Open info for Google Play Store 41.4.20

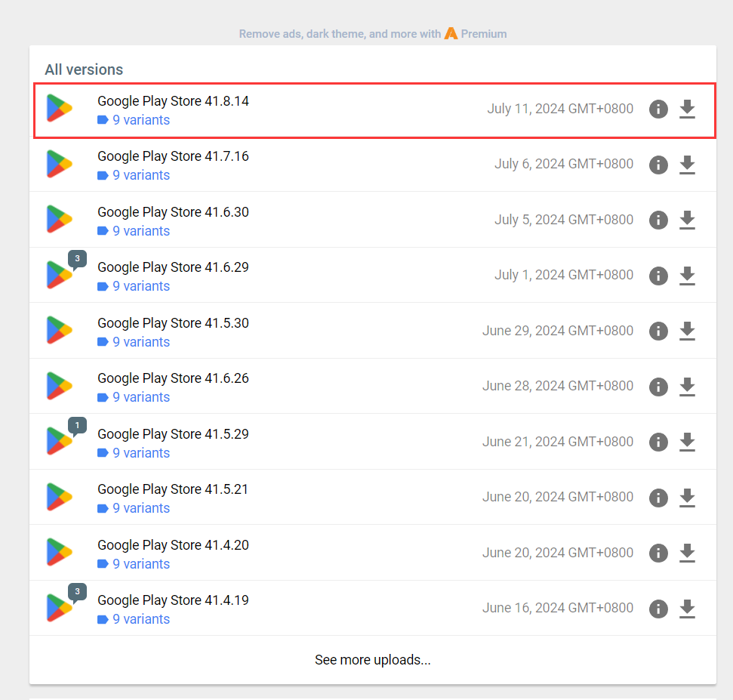pyautogui.click(x=658, y=553)
